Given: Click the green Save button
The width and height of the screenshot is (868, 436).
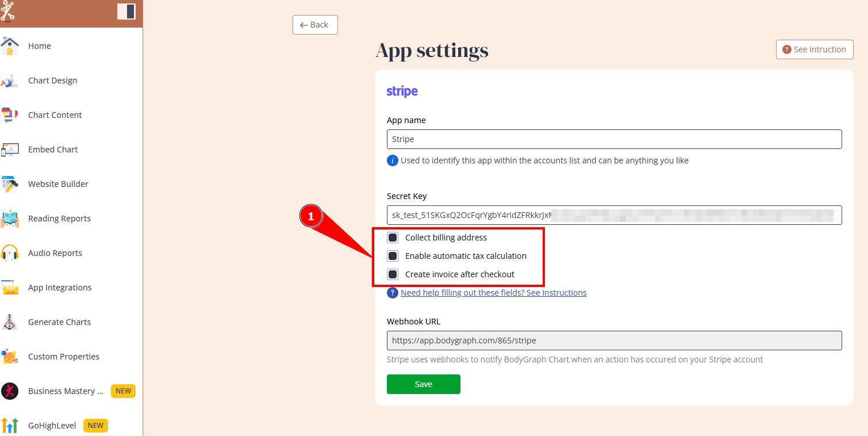Looking at the screenshot, I should 424,384.
